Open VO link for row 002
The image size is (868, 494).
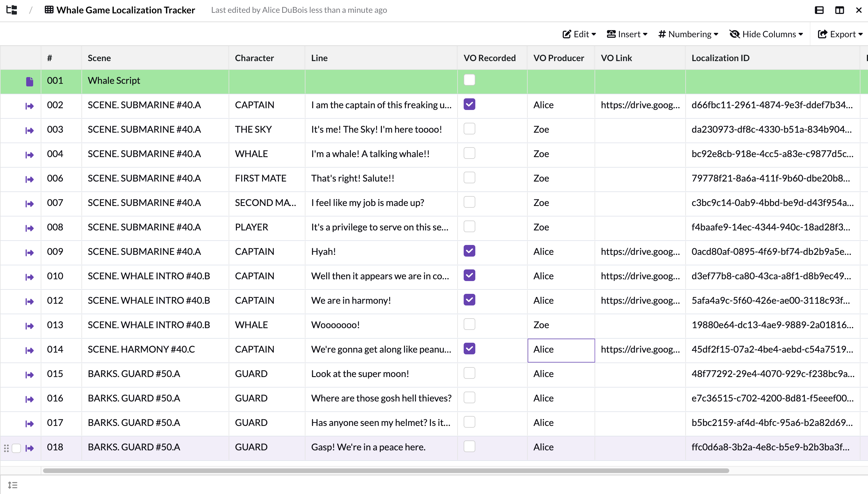pos(640,105)
